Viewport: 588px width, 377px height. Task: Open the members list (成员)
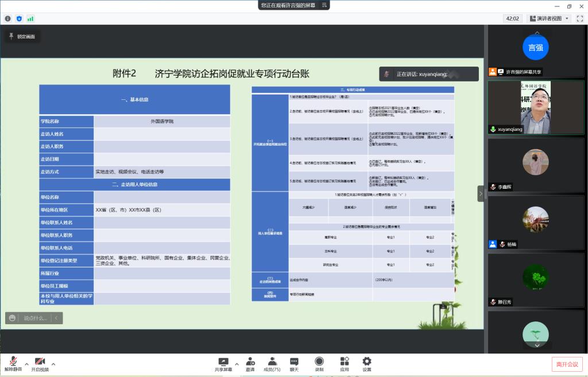tap(272, 362)
